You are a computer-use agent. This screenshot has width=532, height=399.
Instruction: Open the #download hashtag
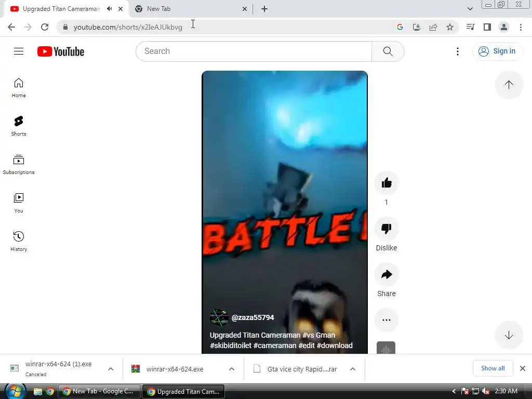pos(335,345)
